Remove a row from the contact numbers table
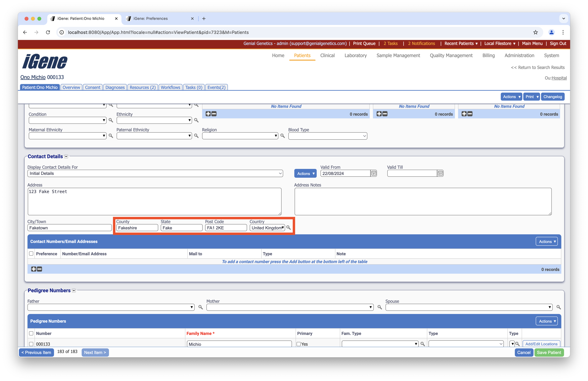The image size is (588, 381). coord(39,269)
